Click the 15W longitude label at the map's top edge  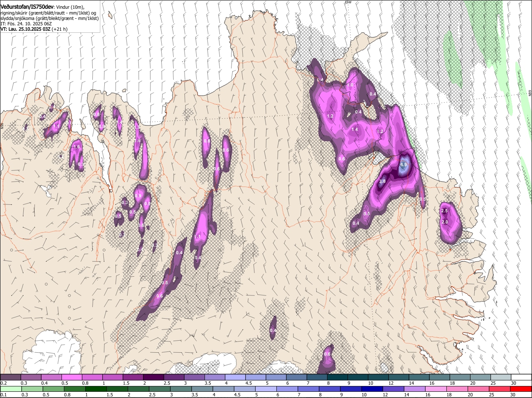[x=348, y=2]
